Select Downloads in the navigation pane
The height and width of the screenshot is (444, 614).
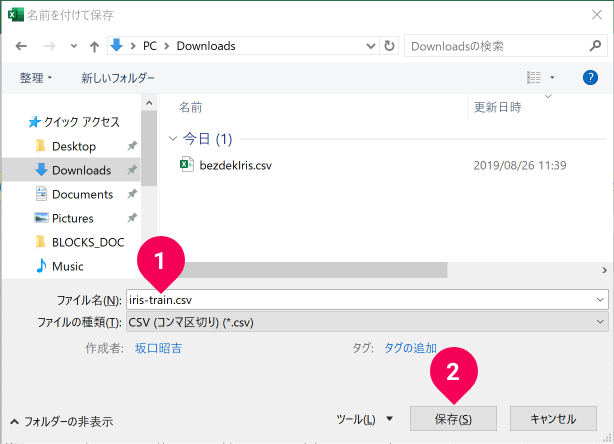(73, 170)
